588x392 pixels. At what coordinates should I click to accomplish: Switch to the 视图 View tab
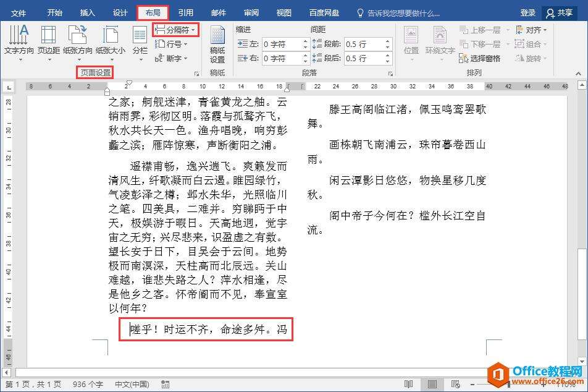pyautogui.click(x=283, y=13)
